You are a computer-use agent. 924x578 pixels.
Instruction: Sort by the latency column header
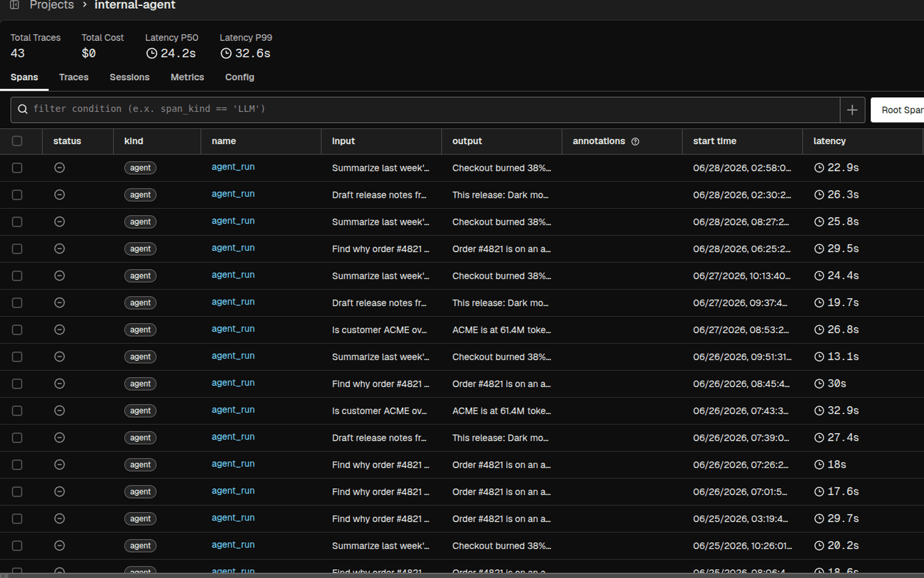coord(829,141)
